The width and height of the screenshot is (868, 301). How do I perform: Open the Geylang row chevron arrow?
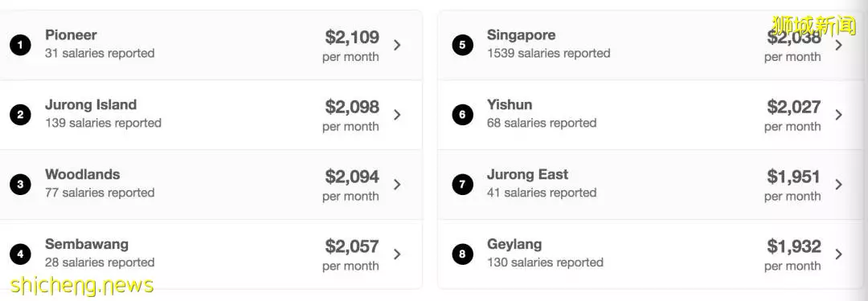(838, 254)
